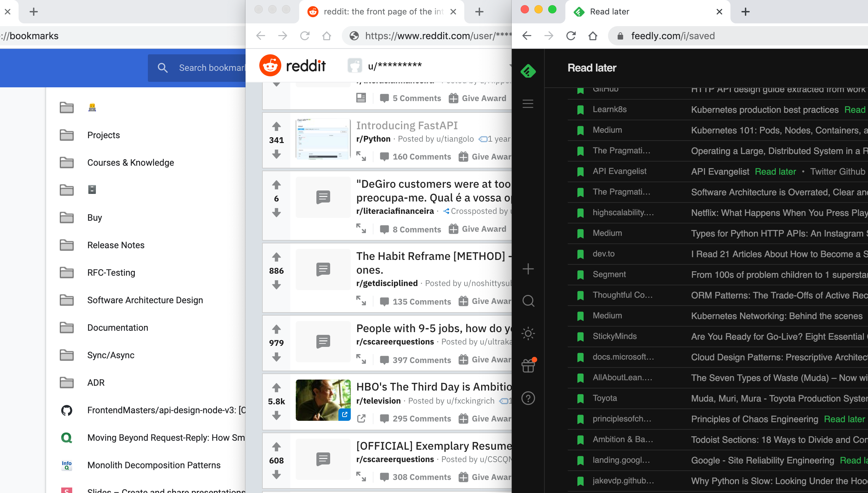Open the Feedly gift icon
The height and width of the screenshot is (493, 868).
(529, 365)
